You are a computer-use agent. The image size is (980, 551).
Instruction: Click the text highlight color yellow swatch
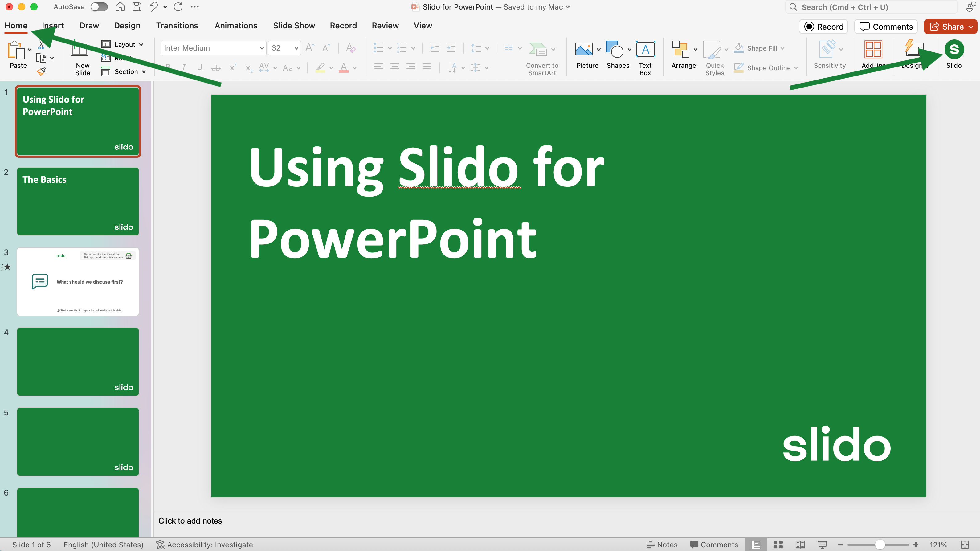tap(320, 68)
